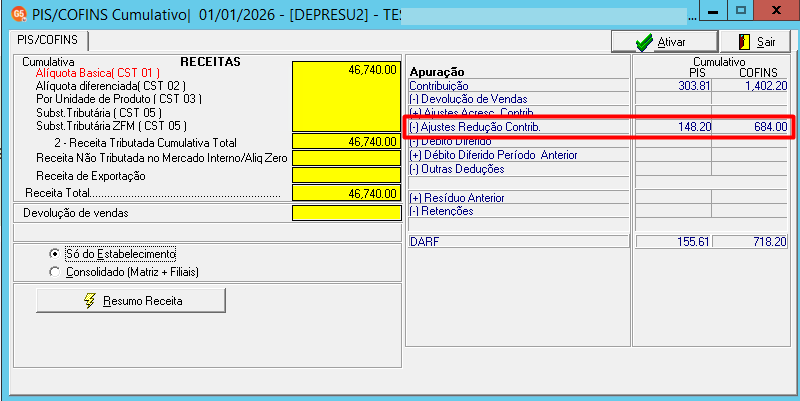Close the window with red X
The width and height of the screenshot is (800, 401).
point(778,10)
